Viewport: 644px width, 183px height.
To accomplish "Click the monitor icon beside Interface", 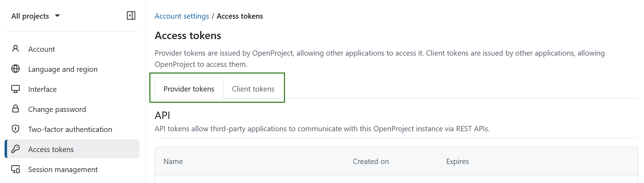I will tap(16, 89).
